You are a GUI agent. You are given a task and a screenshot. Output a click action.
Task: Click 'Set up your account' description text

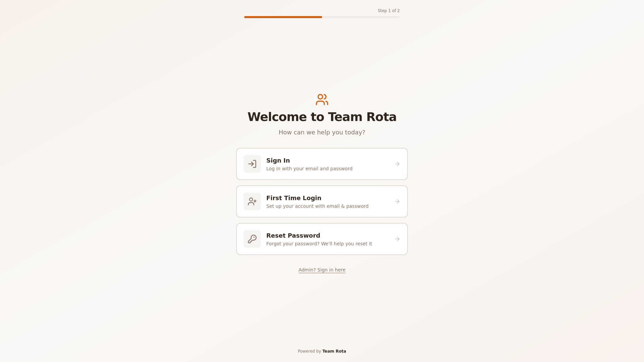(317, 206)
